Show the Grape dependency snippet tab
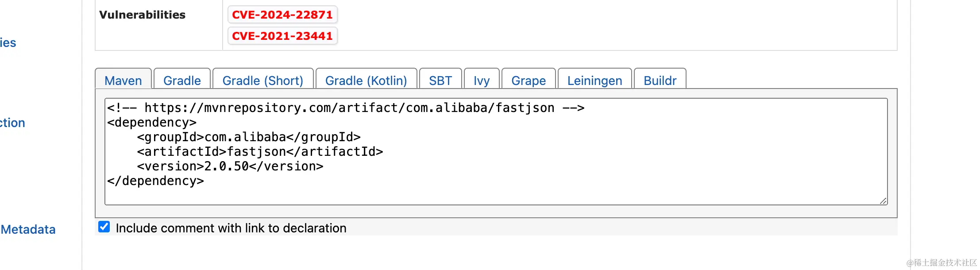The height and width of the screenshot is (270, 980). [529, 81]
